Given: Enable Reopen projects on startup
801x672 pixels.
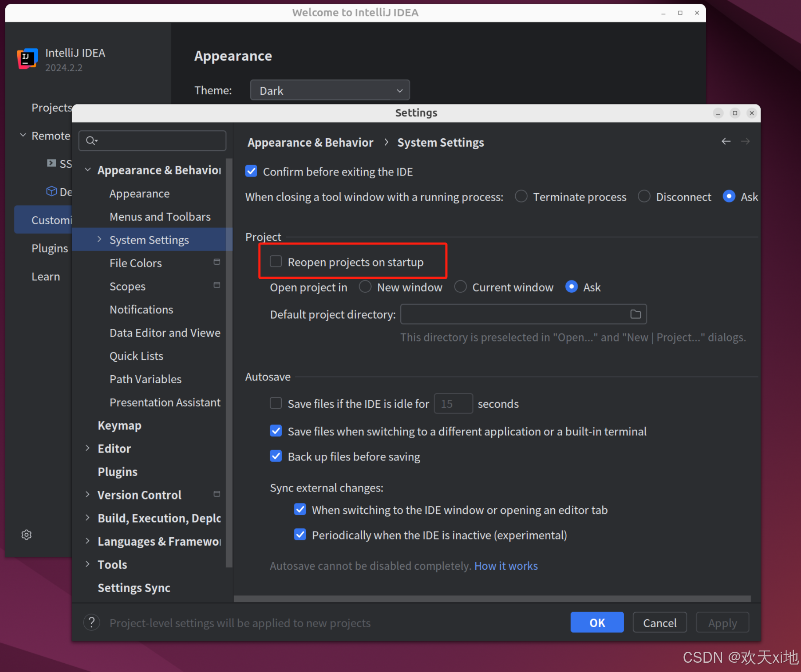Looking at the screenshot, I should (276, 262).
